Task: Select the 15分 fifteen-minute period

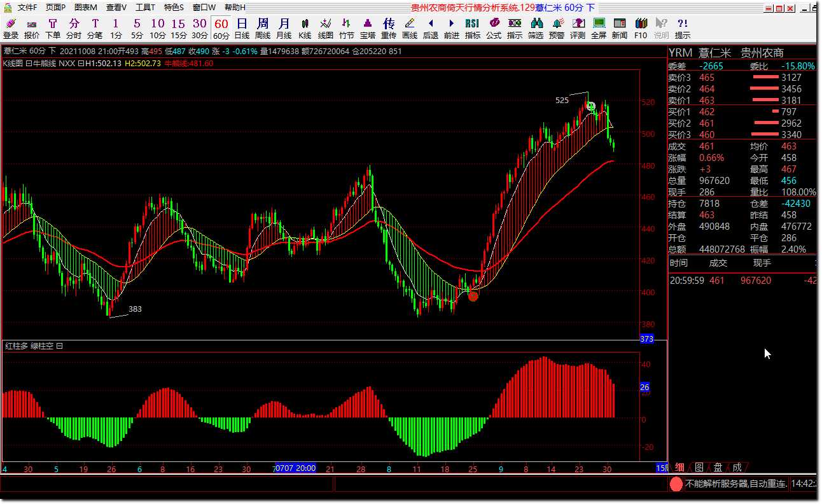Action: pyautogui.click(x=179, y=29)
